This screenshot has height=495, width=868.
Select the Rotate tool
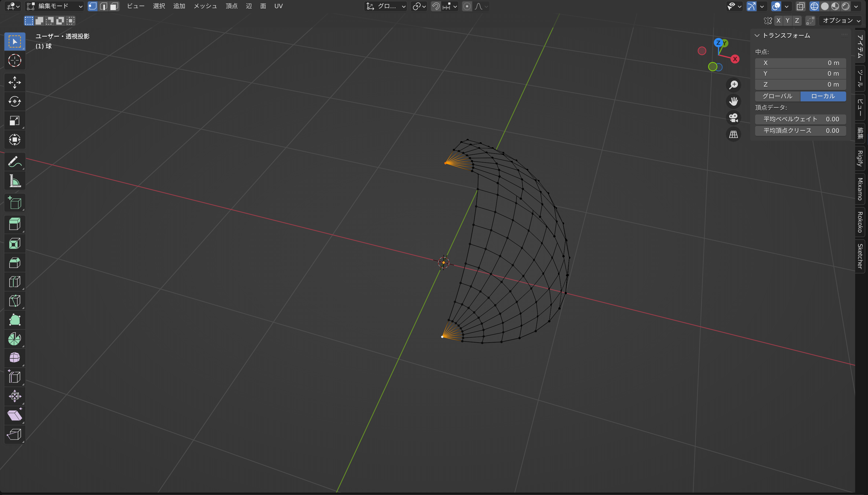pyautogui.click(x=15, y=102)
